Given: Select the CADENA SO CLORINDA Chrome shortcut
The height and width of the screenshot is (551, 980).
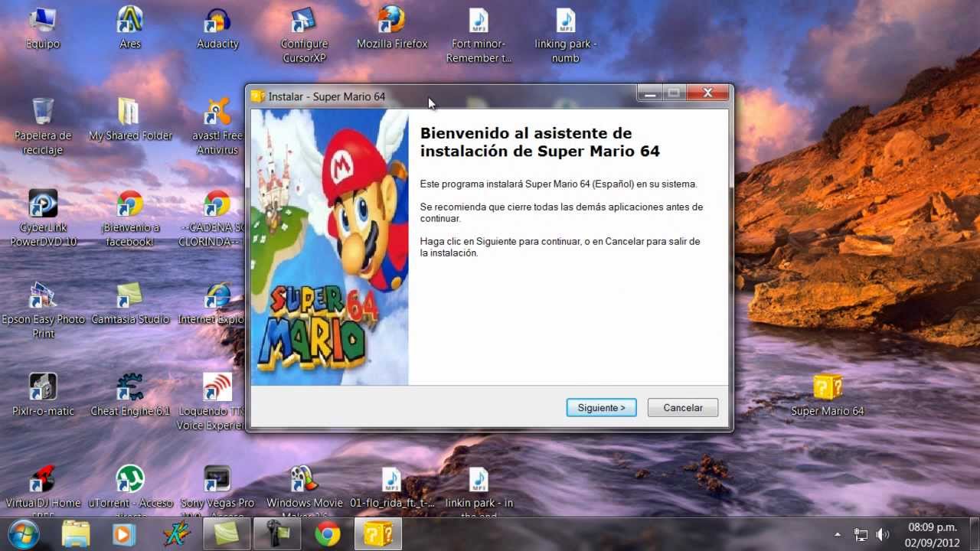Looking at the screenshot, I should (x=213, y=219).
